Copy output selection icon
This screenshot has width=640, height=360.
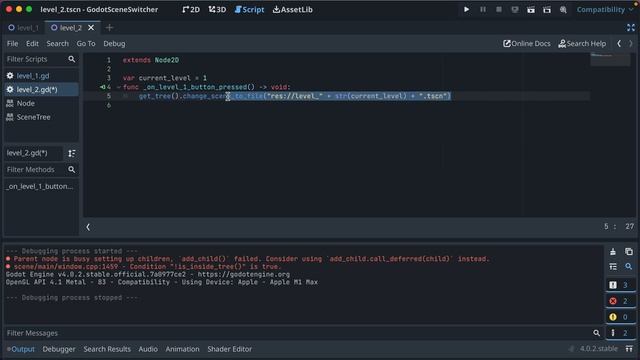629,251
